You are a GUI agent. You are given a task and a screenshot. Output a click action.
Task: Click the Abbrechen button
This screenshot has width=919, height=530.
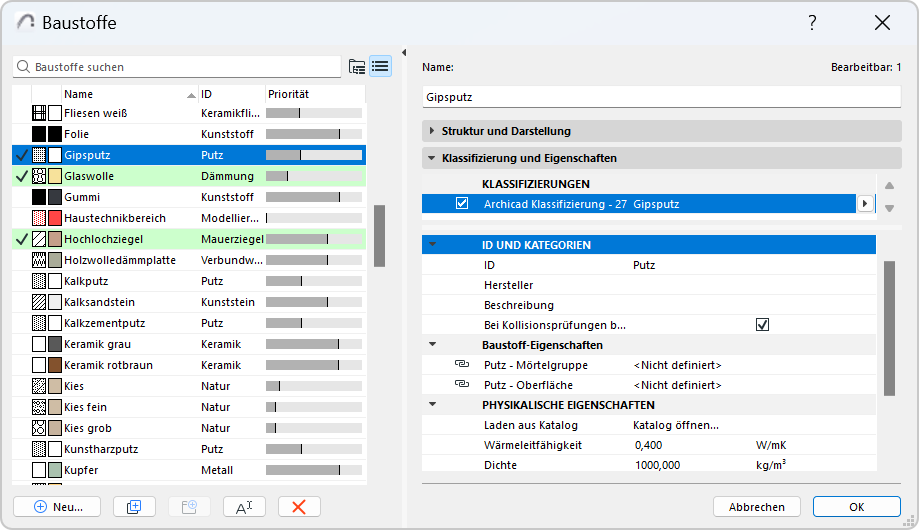point(756,506)
